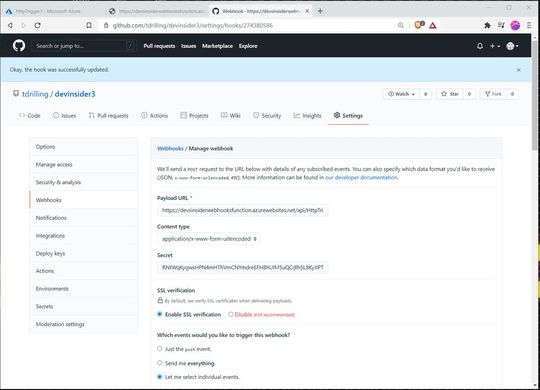Viewport: 540px width, 390px height.
Task: Click the bookmark icon in address bar
Action: pyautogui.click(x=89, y=25)
